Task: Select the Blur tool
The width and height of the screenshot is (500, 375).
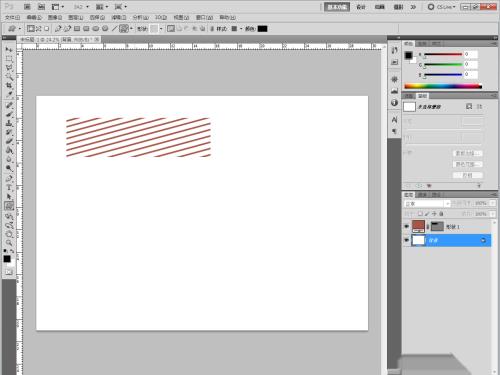Action: [x=9, y=159]
